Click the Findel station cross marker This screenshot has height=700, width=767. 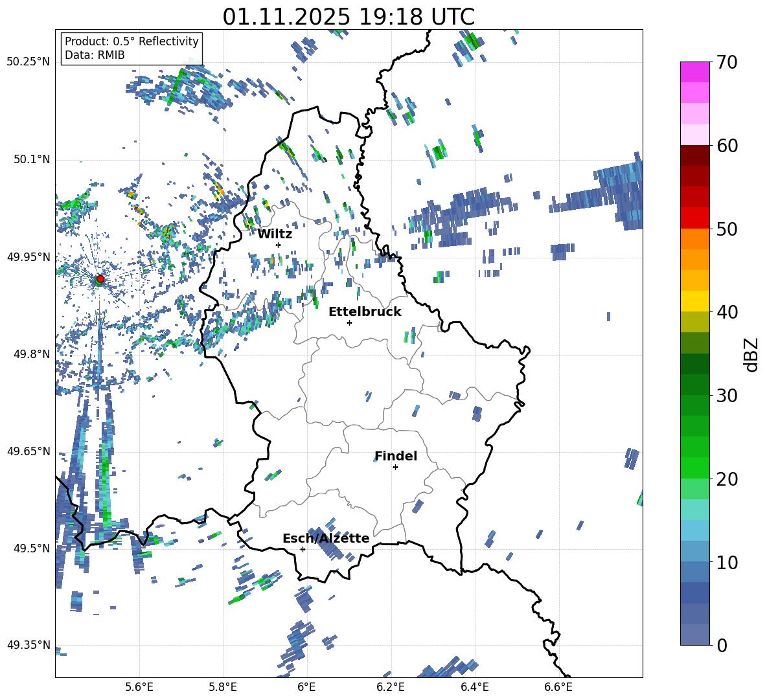click(x=395, y=468)
